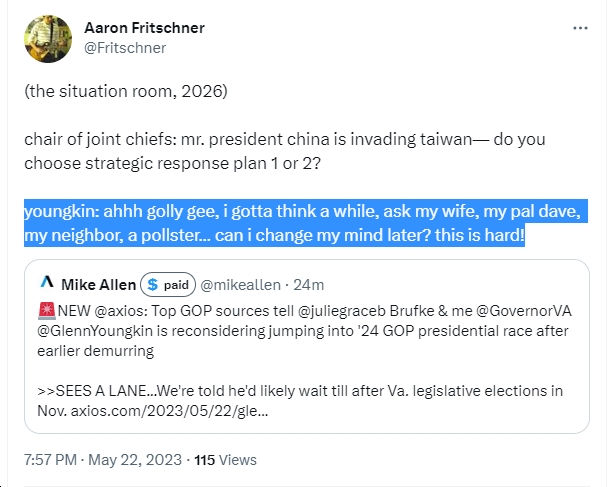Click the 115 Views counter
607x487 pixels.
pos(225,460)
